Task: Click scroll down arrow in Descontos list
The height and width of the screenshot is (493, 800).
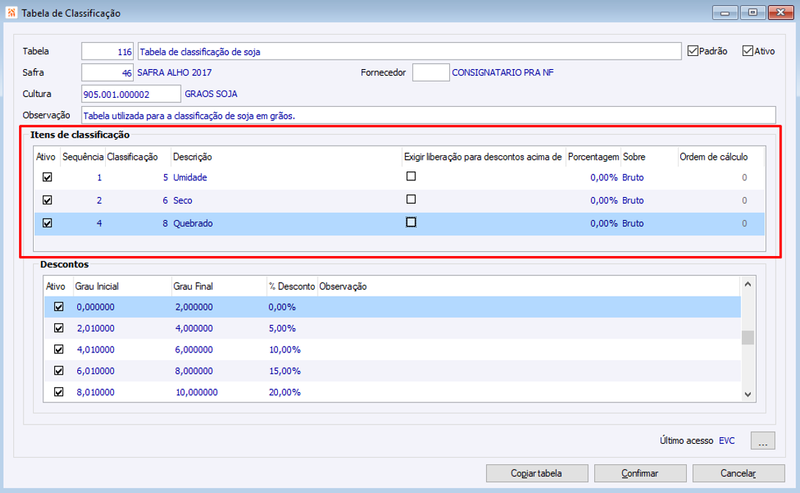Action: (x=747, y=394)
